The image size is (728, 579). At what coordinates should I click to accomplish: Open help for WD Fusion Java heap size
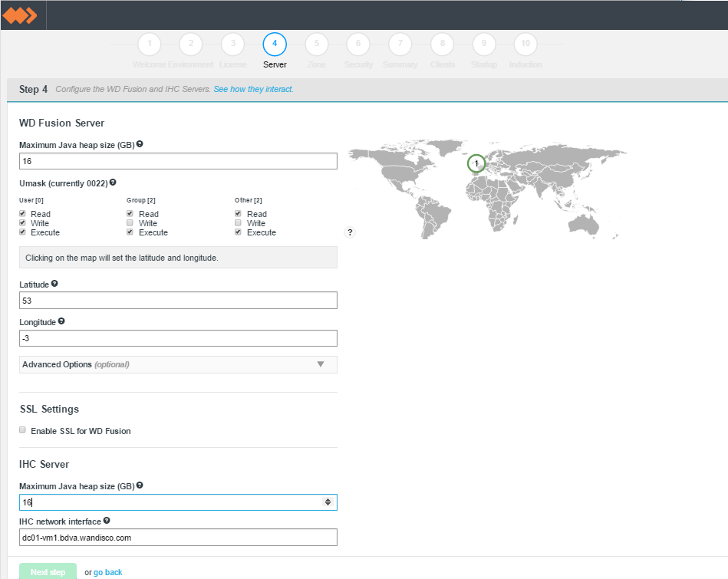pyautogui.click(x=140, y=144)
